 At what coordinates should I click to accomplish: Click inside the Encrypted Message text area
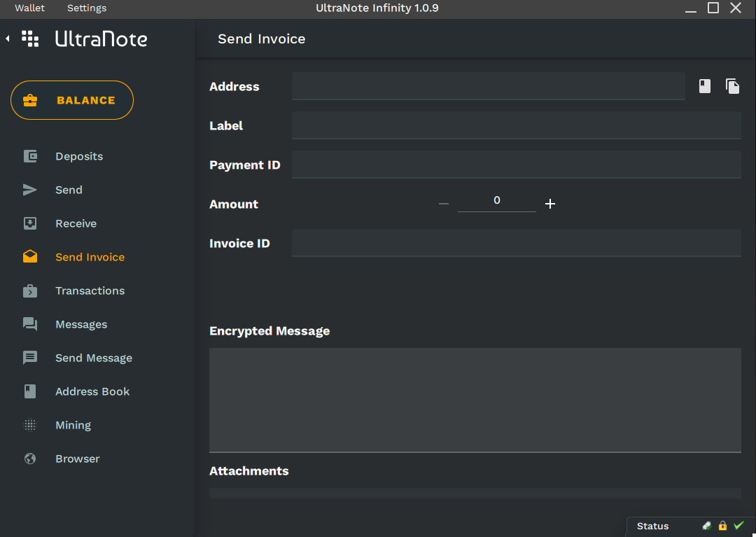click(475, 400)
